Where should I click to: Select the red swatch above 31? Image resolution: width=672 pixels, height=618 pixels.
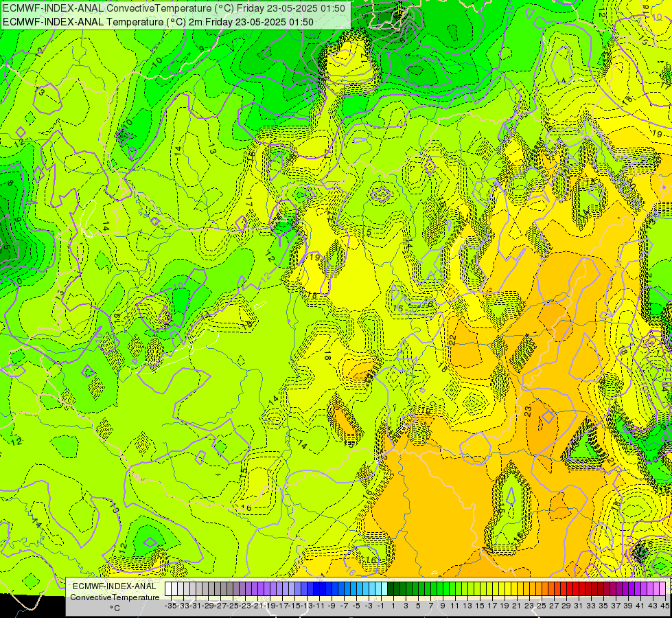(x=576, y=589)
